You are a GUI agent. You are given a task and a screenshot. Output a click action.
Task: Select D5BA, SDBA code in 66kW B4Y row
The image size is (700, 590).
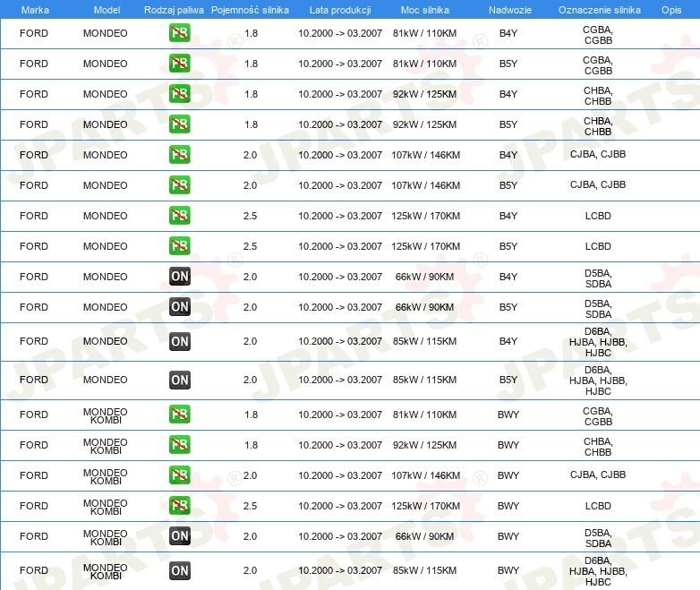(x=598, y=278)
